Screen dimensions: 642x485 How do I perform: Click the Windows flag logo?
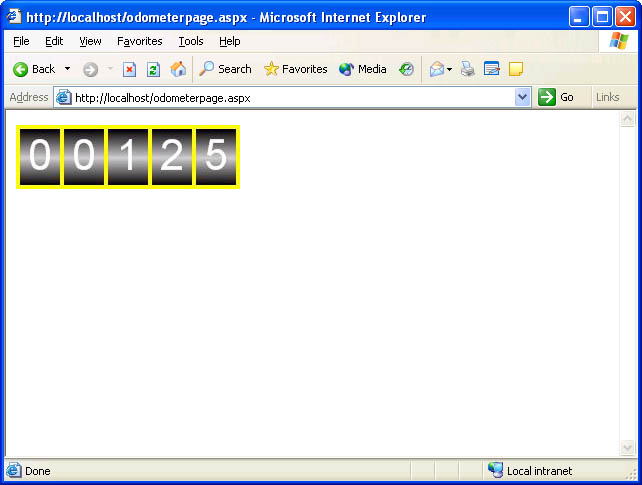coord(619,41)
